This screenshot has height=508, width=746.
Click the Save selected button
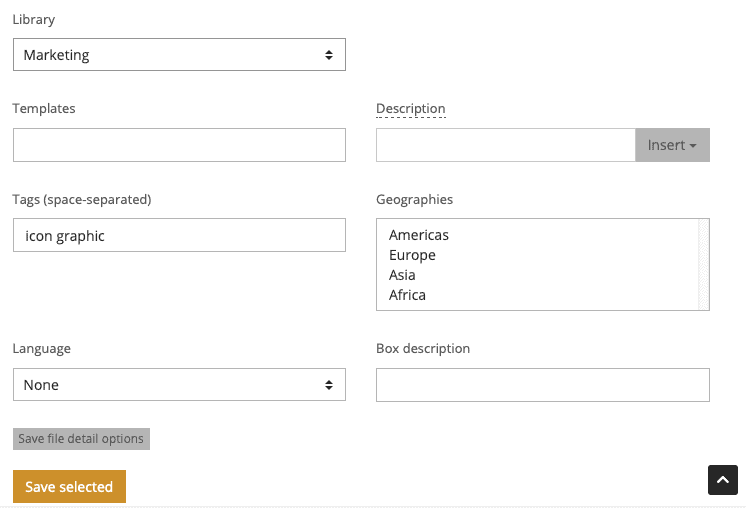pos(69,487)
